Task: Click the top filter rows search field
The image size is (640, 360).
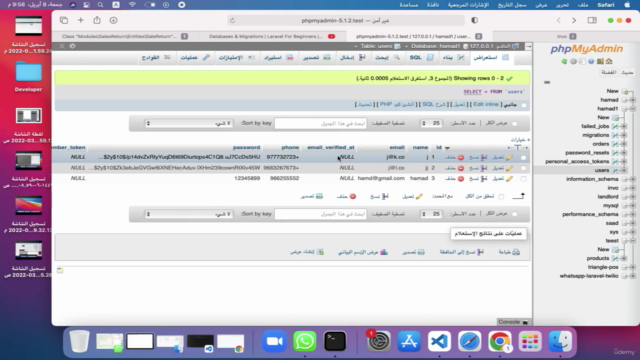Action: 320,123
